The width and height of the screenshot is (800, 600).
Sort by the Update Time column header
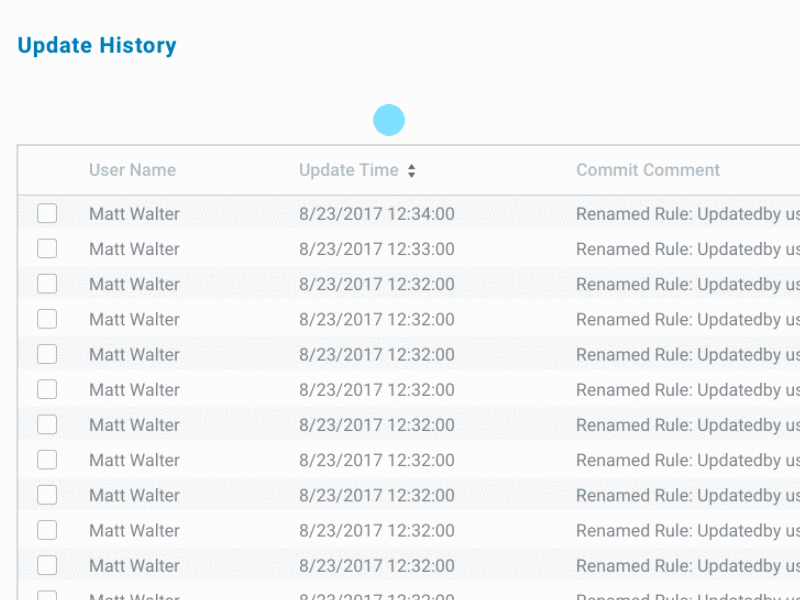point(349,170)
